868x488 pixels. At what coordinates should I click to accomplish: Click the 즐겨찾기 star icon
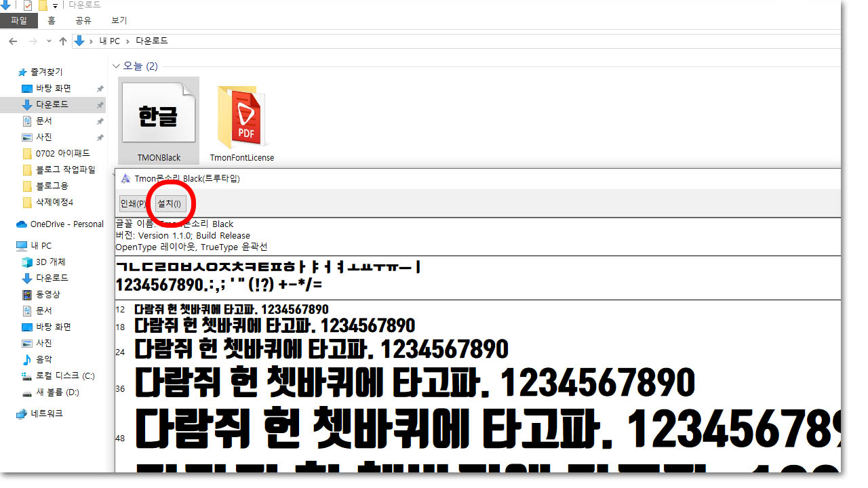coord(22,72)
